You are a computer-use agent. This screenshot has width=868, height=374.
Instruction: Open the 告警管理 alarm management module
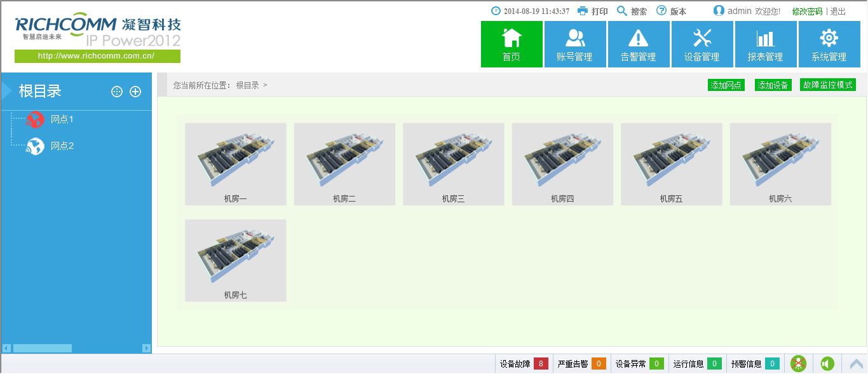(x=639, y=44)
